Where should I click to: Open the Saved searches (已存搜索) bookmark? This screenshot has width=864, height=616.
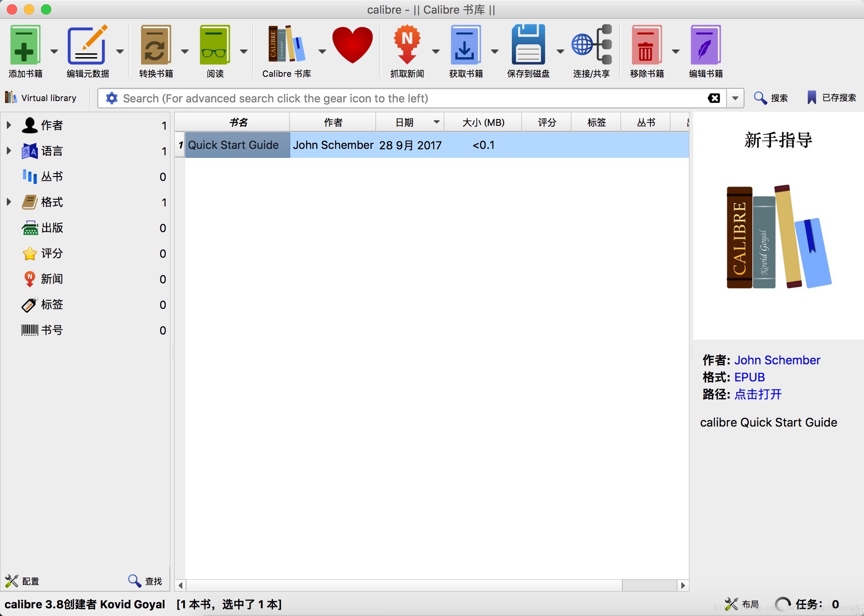pyautogui.click(x=831, y=98)
